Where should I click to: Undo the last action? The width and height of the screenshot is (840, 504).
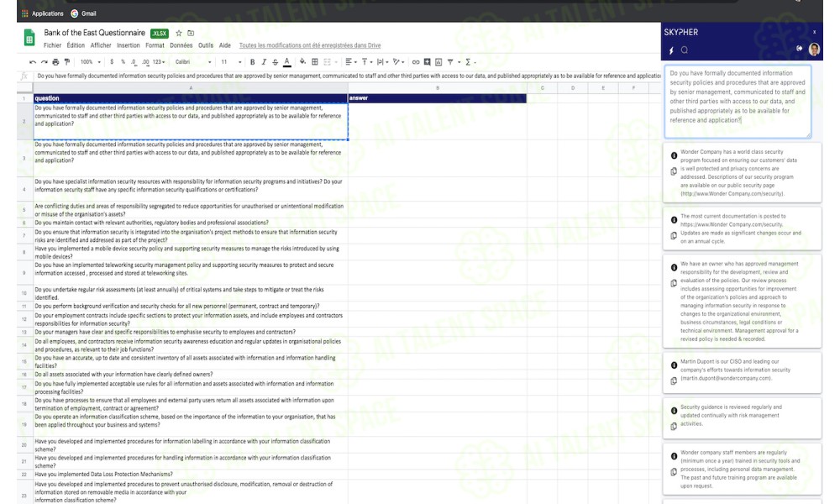pos(33,62)
